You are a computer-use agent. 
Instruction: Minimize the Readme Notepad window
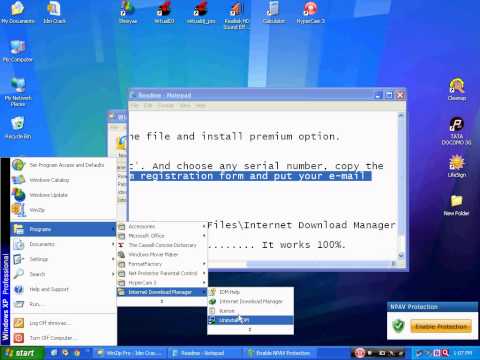378,95
